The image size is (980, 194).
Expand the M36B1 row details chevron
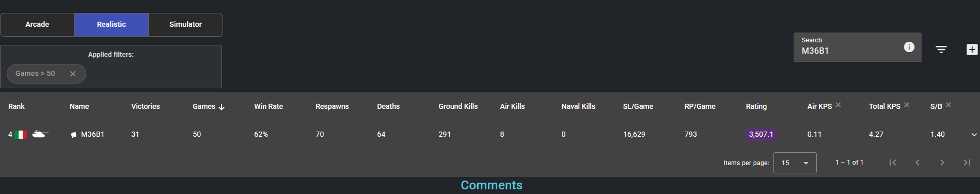[974, 135]
